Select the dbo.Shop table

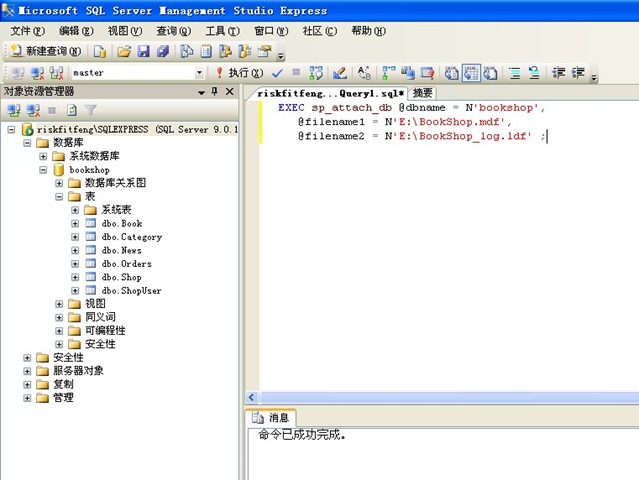click(x=121, y=277)
